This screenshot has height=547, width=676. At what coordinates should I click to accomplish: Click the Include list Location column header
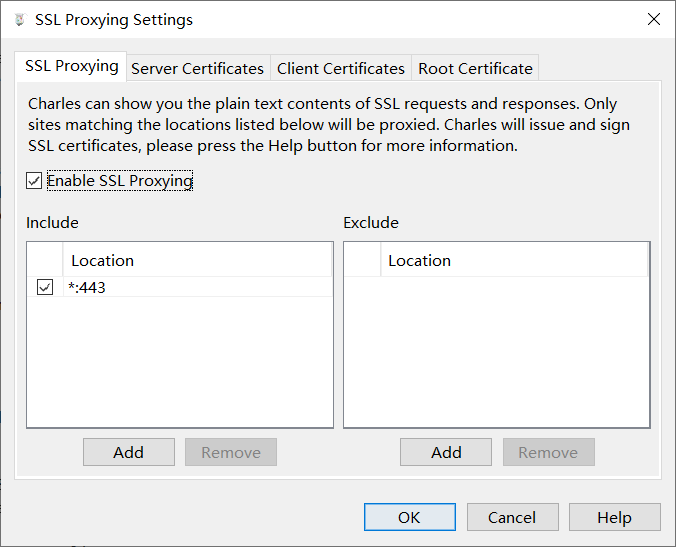[x=197, y=260]
